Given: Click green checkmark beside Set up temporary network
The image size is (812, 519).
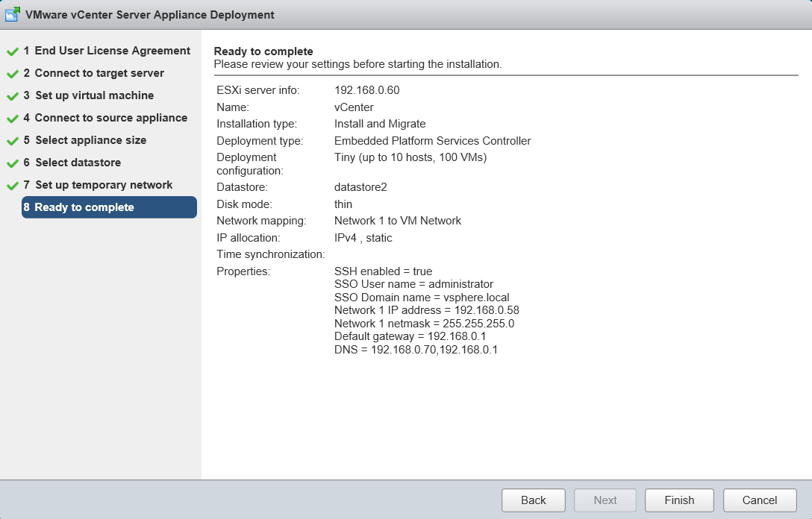Looking at the screenshot, I should (x=13, y=186).
